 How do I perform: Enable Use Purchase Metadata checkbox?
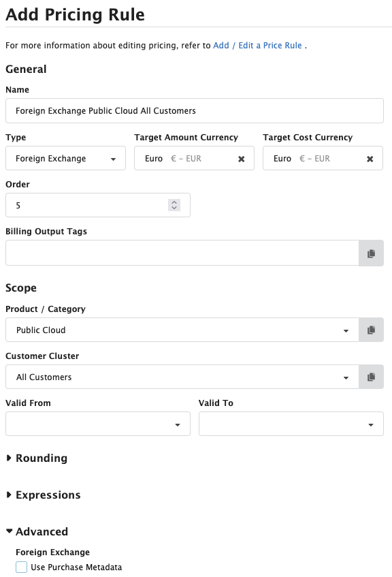21,567
